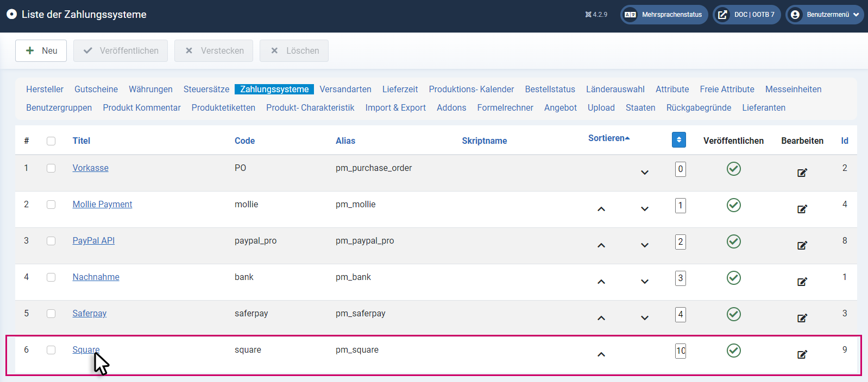The image size is (868, 382).
Task: Click the order field for Mollie Payment
Action: point(681,206)
